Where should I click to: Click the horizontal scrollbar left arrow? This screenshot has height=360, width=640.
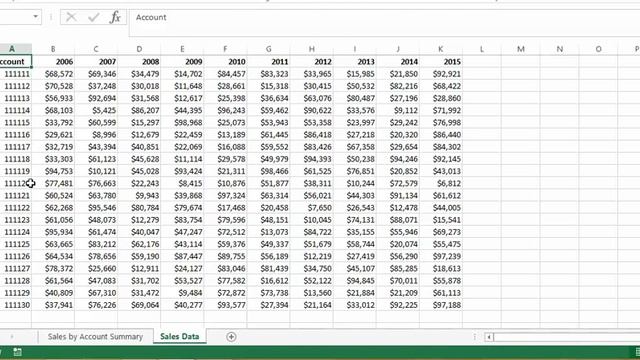[489, 337]
